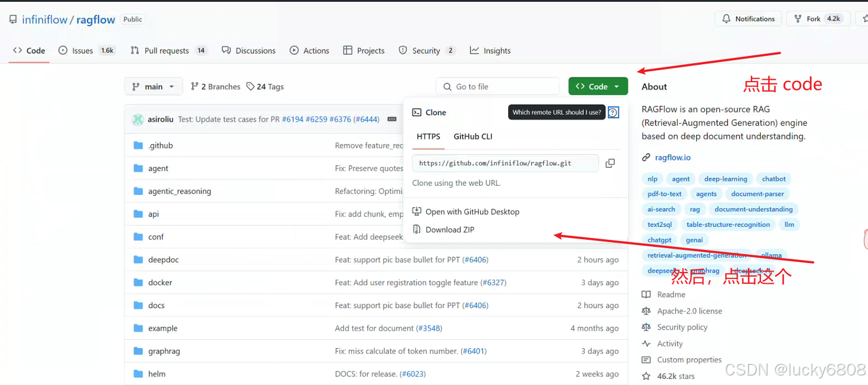Screen dimensions: 868x385
Task: Click the link icon beside ragflow.io
Action: click(x=646, y=158)
